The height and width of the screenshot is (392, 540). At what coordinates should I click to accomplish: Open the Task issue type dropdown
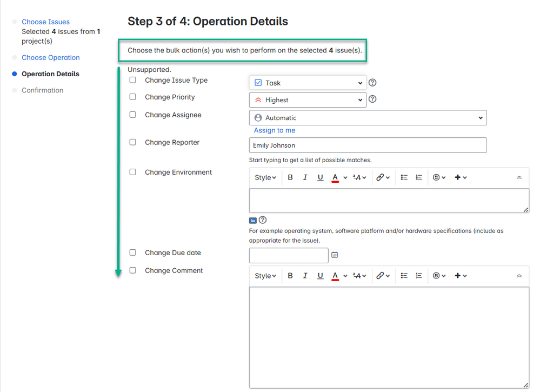[x=308, y=83]
